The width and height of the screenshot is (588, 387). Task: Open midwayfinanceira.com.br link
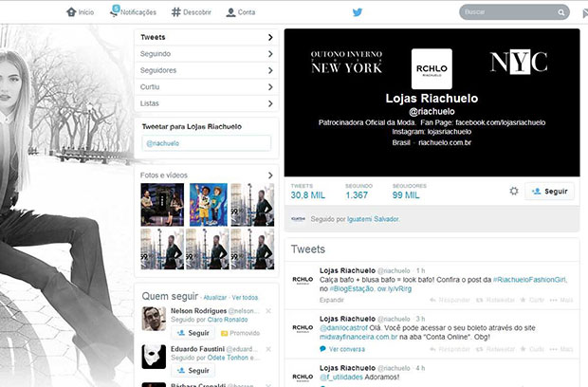(358, 337)
